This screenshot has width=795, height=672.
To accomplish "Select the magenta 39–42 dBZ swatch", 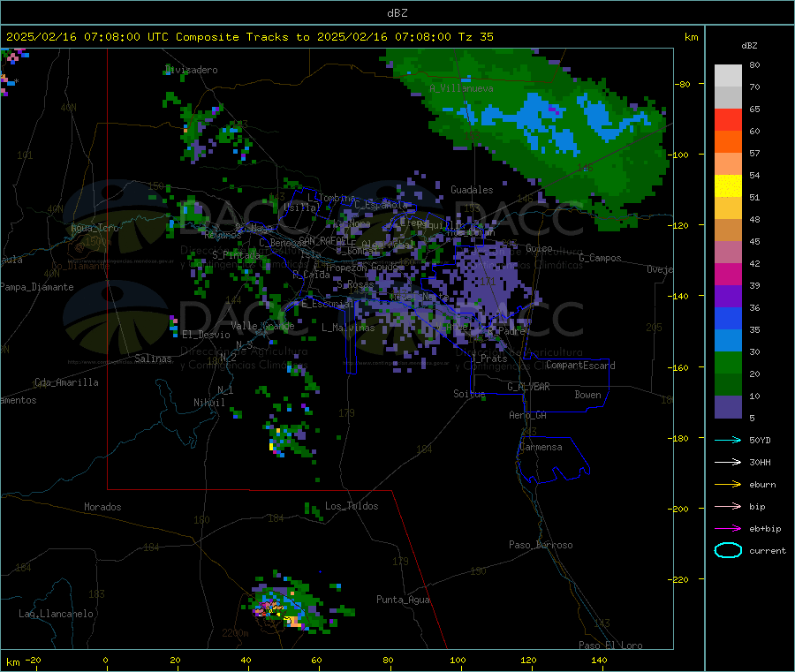I will pyautogui.click(x=728, y=274).
